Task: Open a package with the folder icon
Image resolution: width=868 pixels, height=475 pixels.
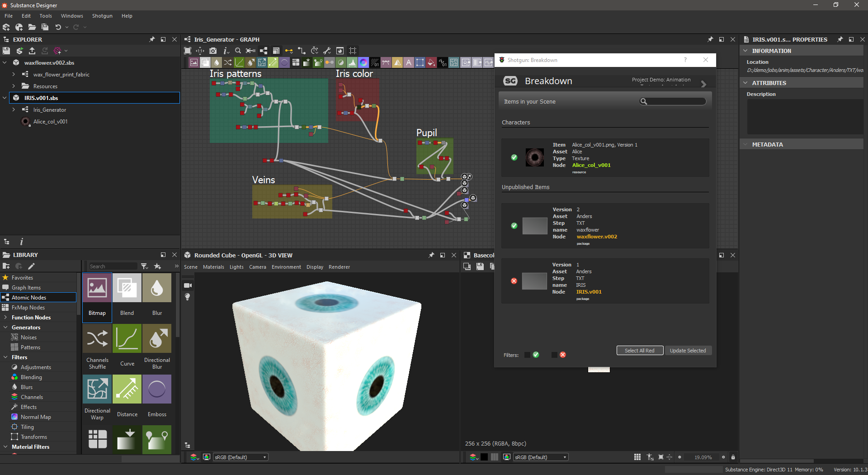Action: [x=32, y=27]
